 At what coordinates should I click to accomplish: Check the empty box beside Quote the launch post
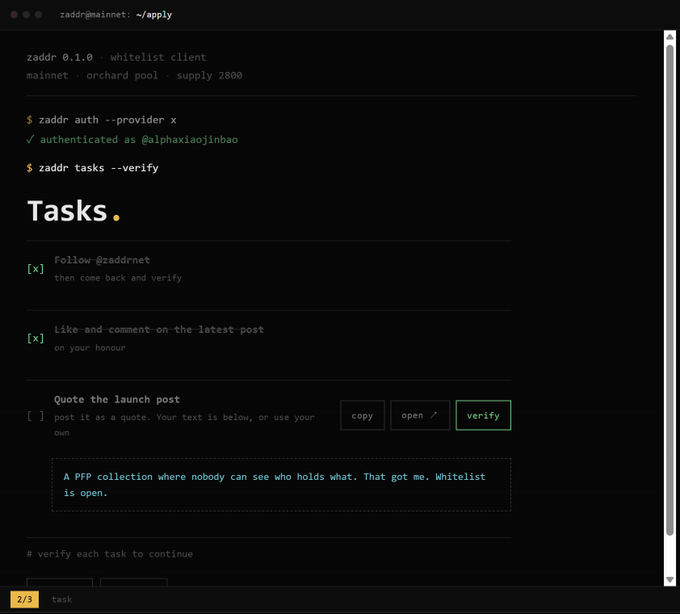(x=36, y=416)
